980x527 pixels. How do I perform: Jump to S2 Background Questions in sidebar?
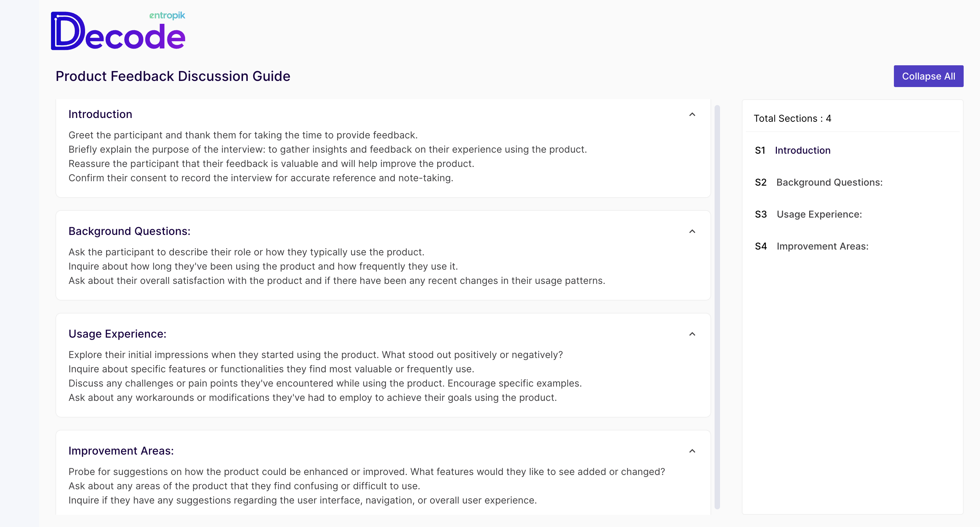tap(829, 183)
